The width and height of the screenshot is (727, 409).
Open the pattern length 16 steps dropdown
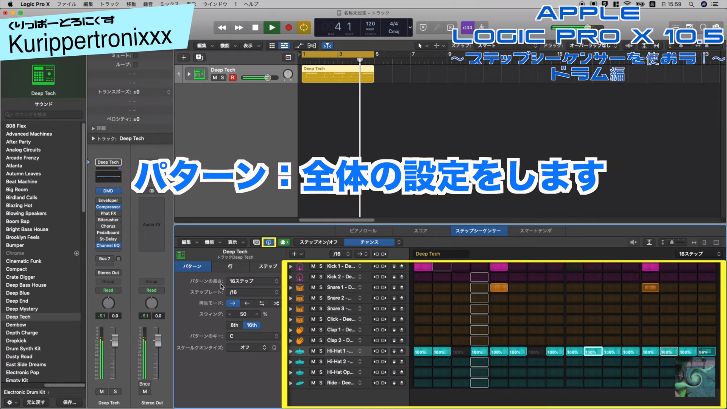point(253,281)
